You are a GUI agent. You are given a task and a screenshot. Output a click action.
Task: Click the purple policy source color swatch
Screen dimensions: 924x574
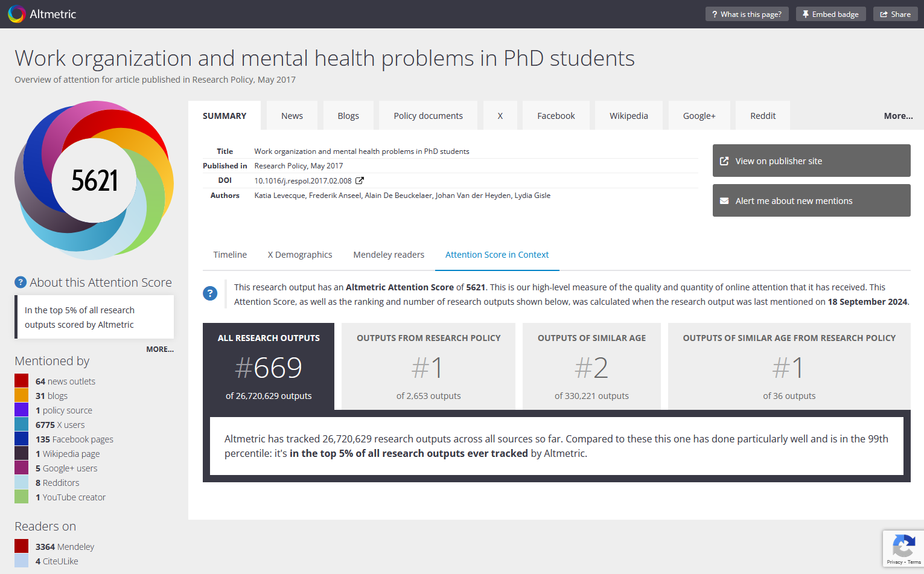[22, 410]
